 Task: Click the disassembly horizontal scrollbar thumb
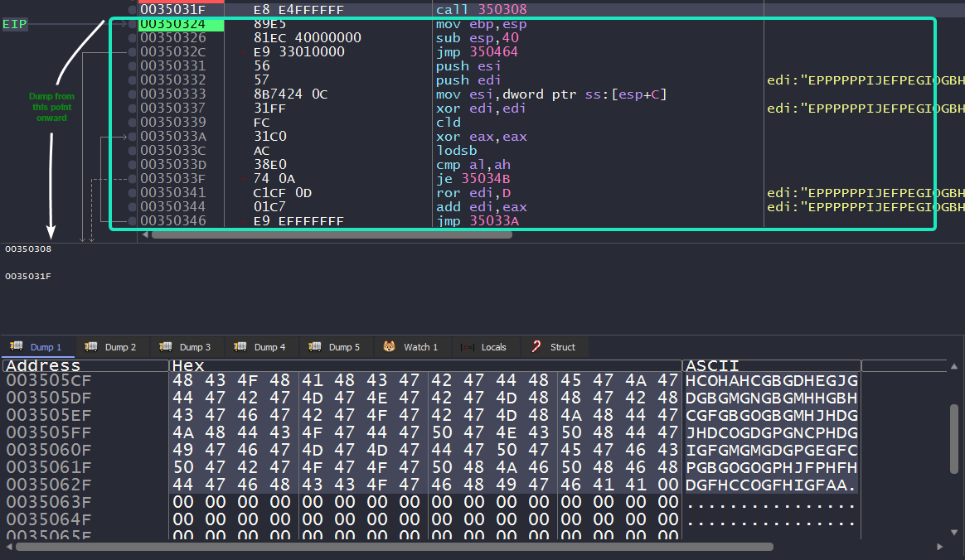pos(332,234)
